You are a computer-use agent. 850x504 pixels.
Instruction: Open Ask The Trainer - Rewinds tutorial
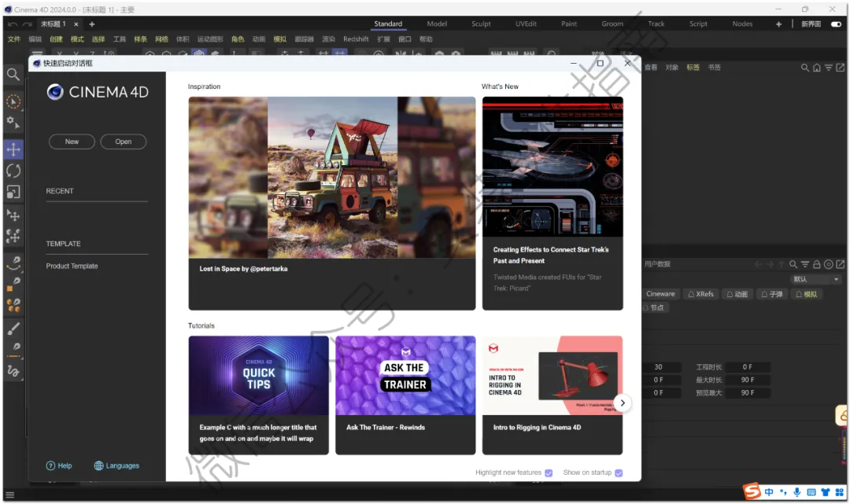405,395
